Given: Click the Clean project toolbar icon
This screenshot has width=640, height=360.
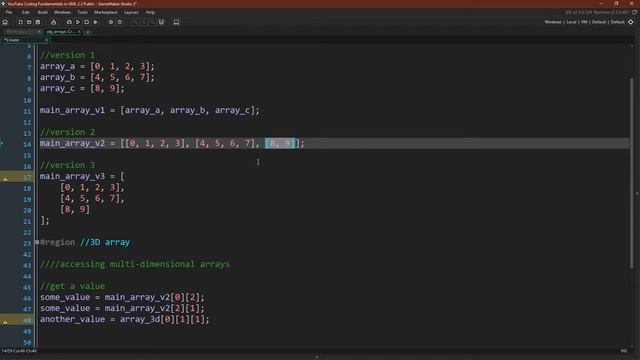Looking at the screenshot, I should tap(96, 22).
